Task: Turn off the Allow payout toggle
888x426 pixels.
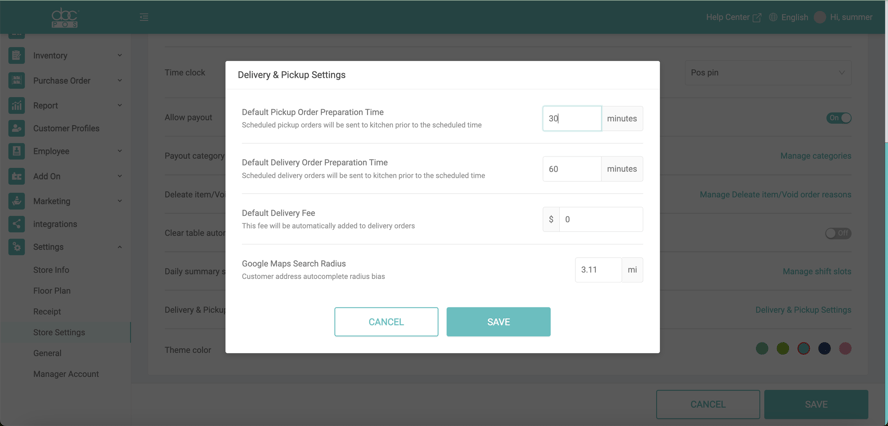Action: click(839, 118)
